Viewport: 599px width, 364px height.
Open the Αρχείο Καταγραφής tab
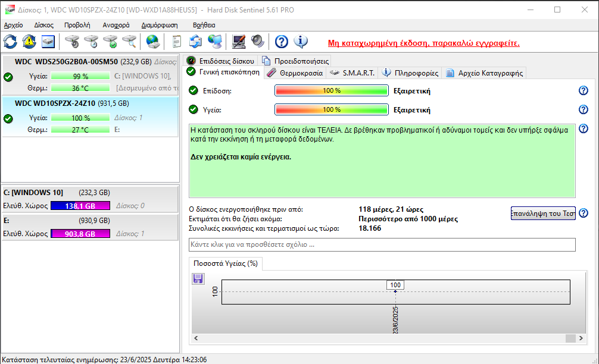[x=485, y=73]
